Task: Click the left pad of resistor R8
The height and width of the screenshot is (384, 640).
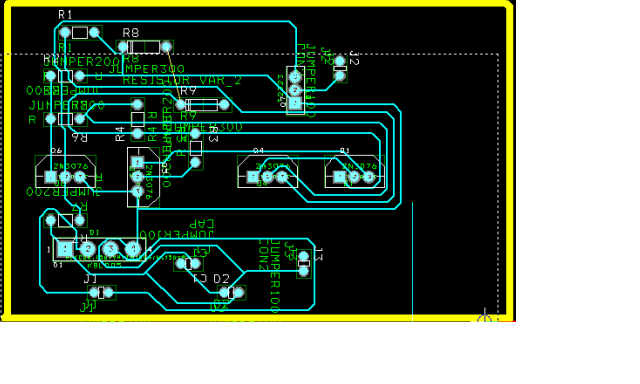Action: [x=122, y=47]
